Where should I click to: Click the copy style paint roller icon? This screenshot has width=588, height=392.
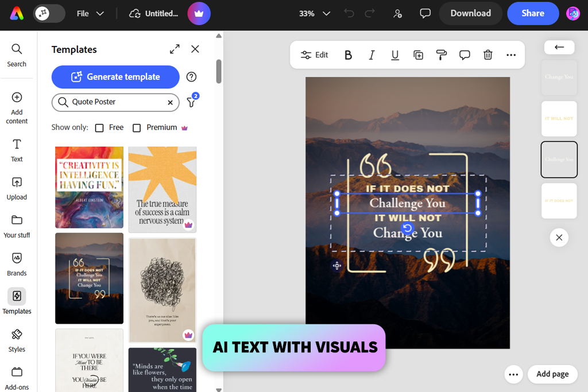tap(442, 55)
